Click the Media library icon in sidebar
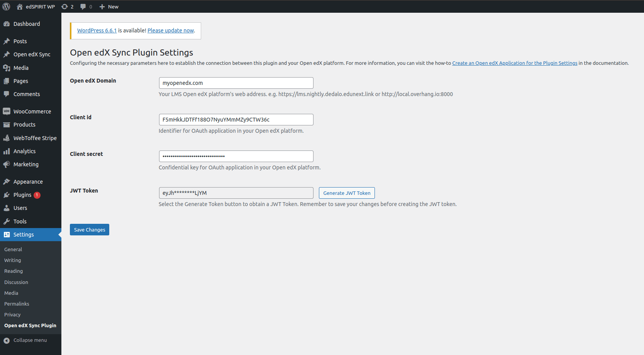644x355 pixels. 7,68
